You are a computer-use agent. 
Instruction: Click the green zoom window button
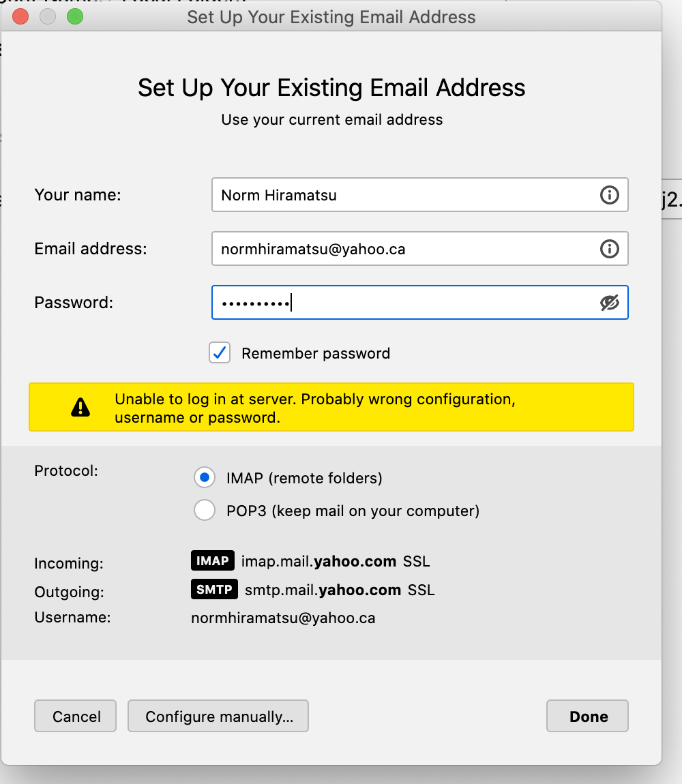75,16
